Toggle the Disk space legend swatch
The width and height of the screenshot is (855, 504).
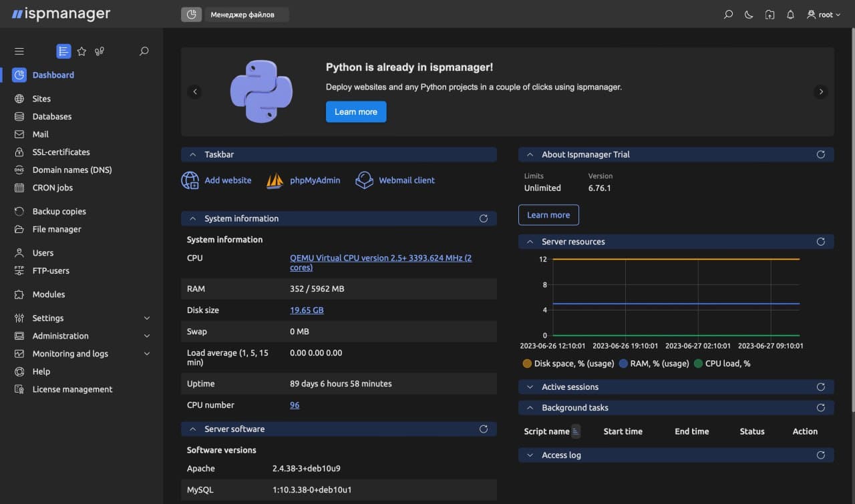point(527,364)
